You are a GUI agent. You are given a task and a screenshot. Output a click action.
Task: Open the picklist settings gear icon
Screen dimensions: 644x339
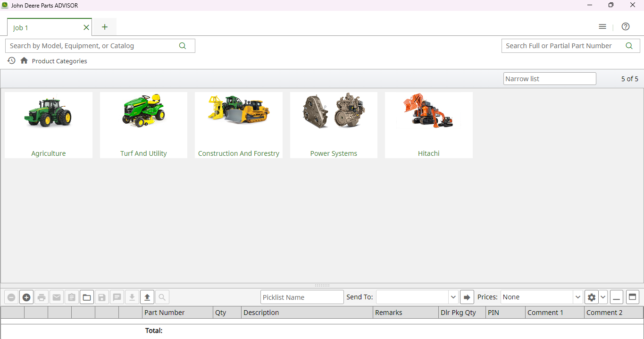pyautogui.click(x=592, y=297)
